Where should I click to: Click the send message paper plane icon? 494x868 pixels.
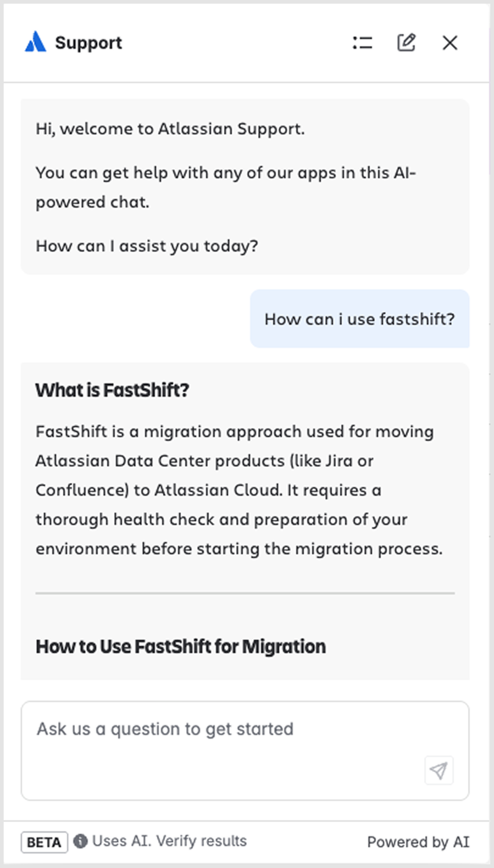point(439,771)
